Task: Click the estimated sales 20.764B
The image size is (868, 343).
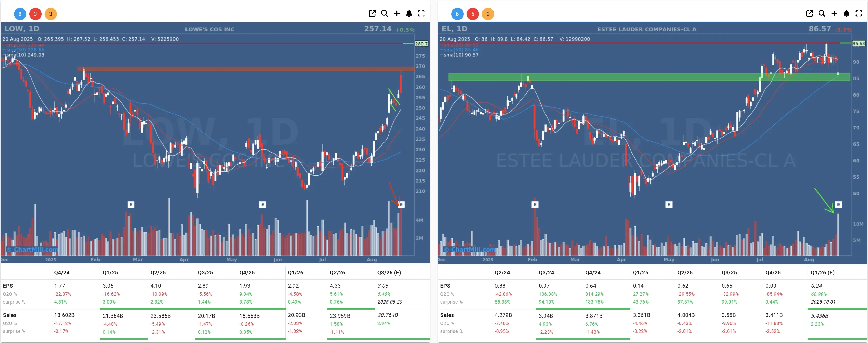Action: [x=388, y=315]
